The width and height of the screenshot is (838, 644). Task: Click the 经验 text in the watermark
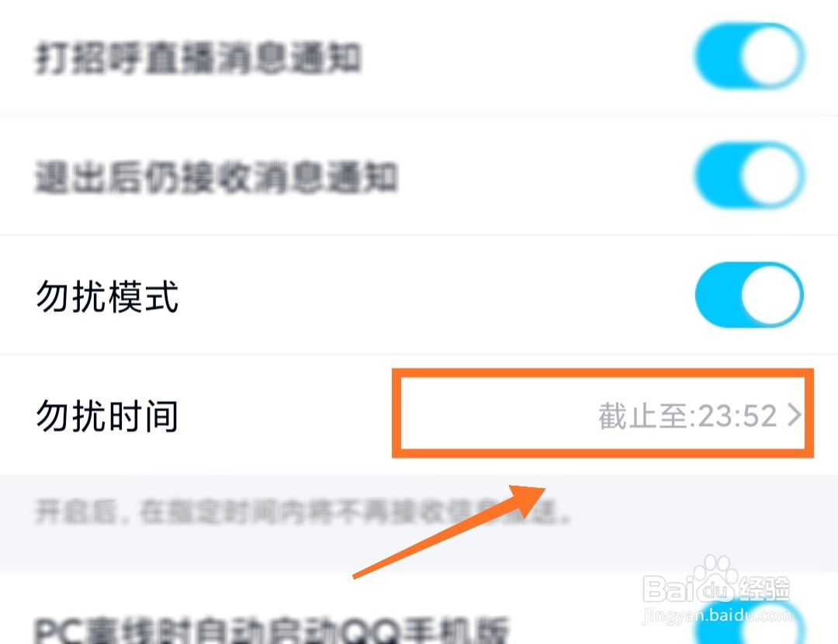coord(764,588)
